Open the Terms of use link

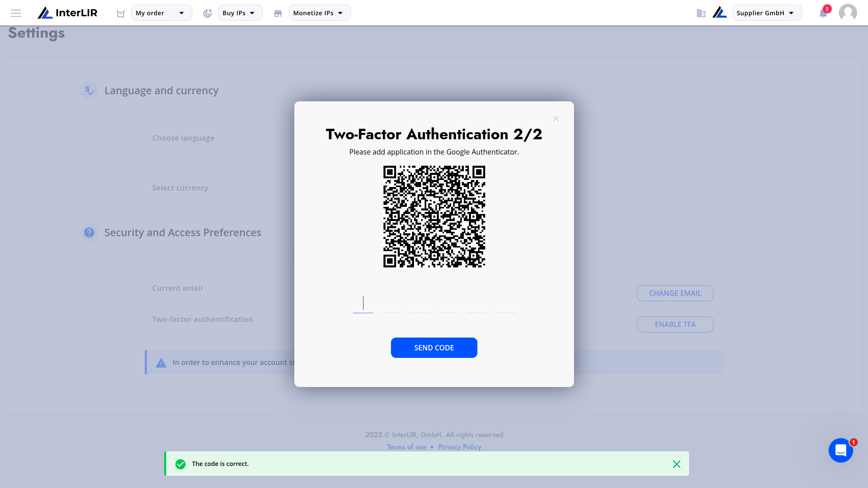tap(407, 447)
